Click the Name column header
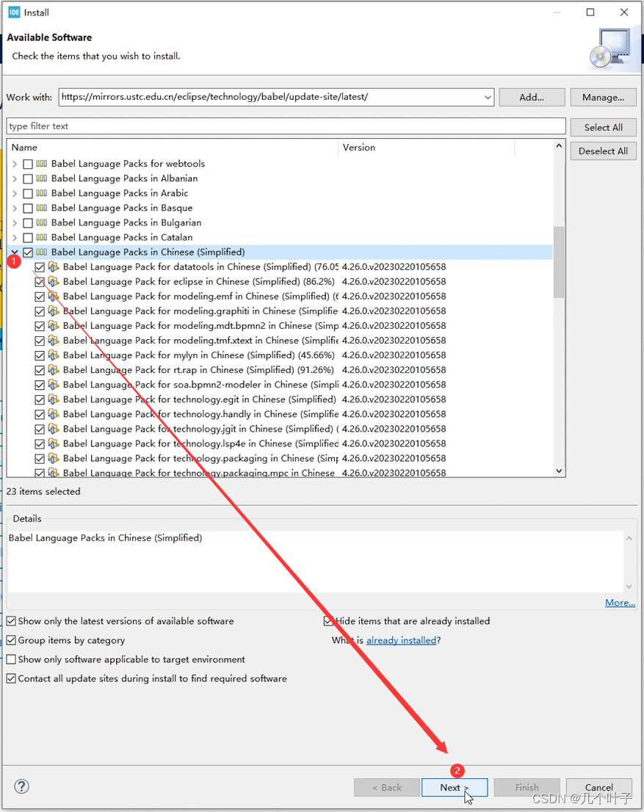The height and width of the screenshot is (812, 644). coord(173,148)
